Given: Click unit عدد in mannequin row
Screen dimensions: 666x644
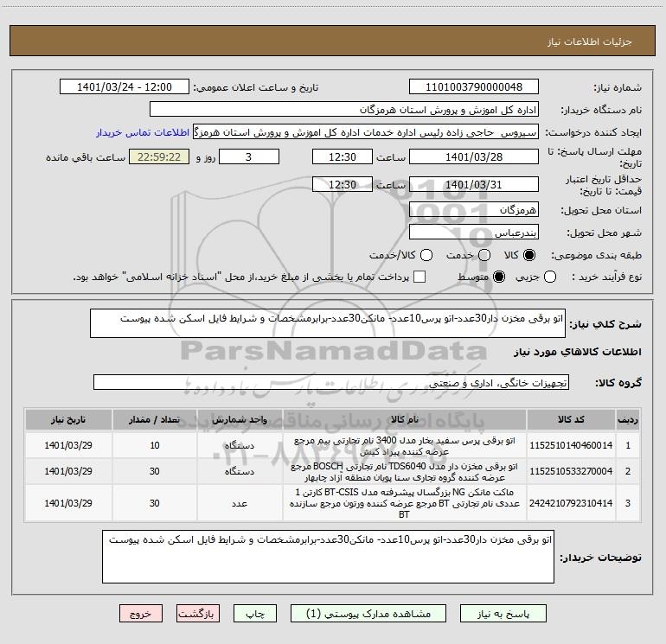Looking at the screenshot, I should coord(240,503).
